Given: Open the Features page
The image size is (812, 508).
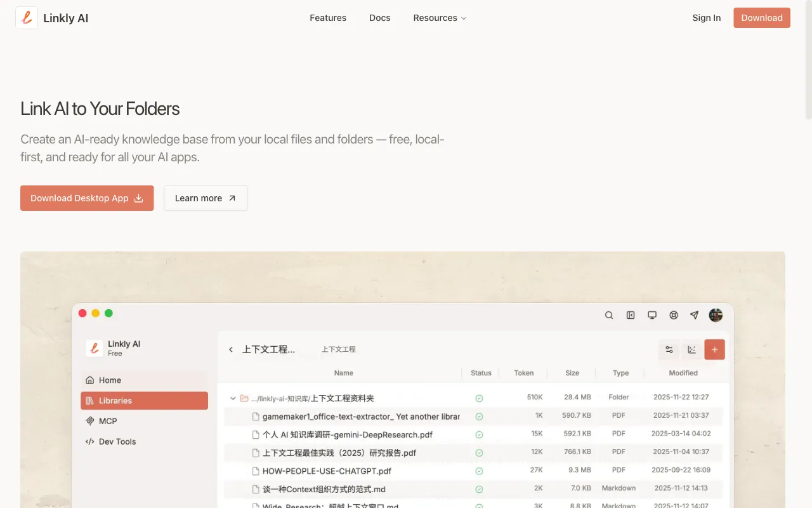Looking at the screenshot, I should point(328,18).
